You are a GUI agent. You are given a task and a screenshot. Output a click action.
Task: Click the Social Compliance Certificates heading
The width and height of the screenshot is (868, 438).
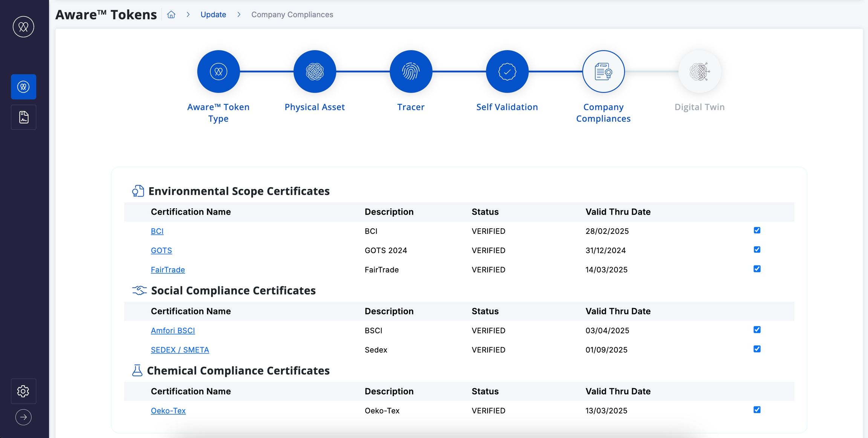233,290
